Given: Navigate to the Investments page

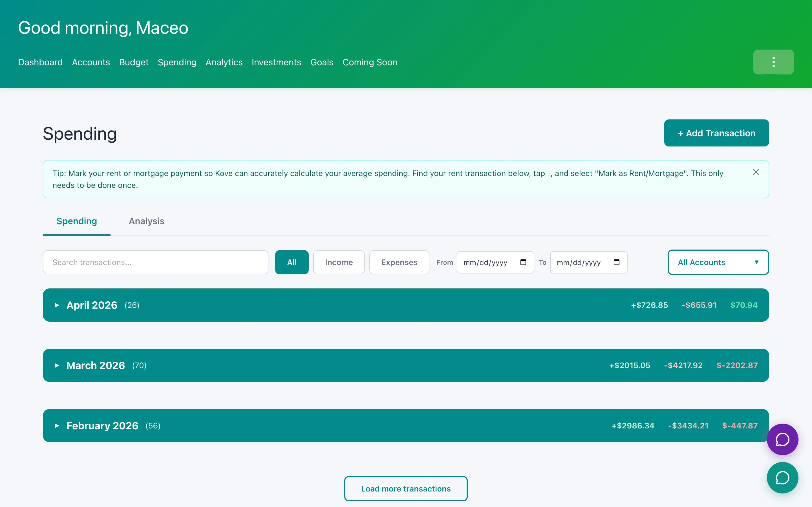Looking at the screenshot, I should point(276,62).
